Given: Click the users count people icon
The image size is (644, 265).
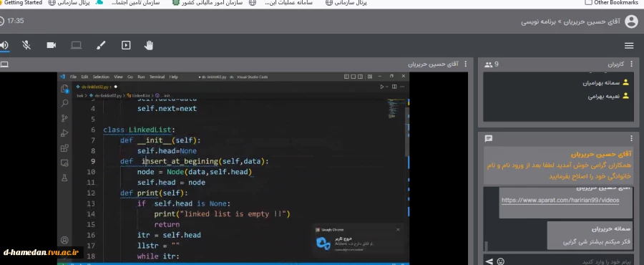Looking at the screenshot, I should click(488, 64).
